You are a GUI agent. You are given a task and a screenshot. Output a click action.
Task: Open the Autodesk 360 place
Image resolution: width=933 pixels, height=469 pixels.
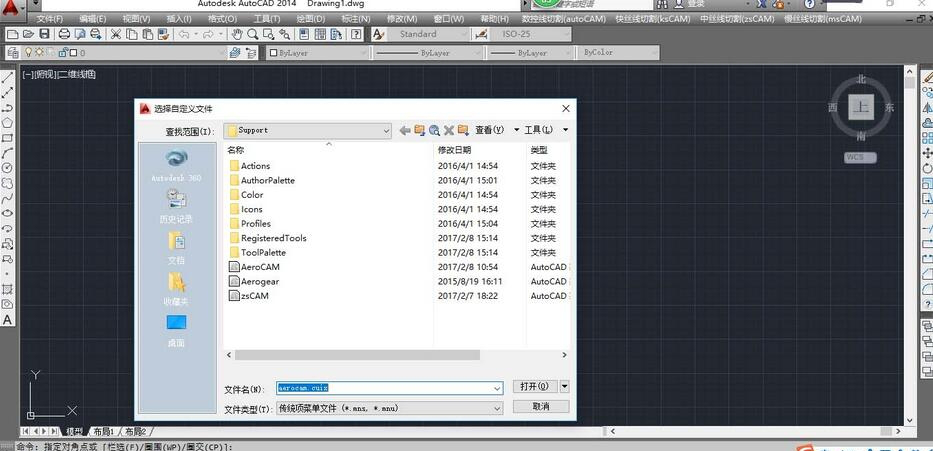click(x=176, y=165)
